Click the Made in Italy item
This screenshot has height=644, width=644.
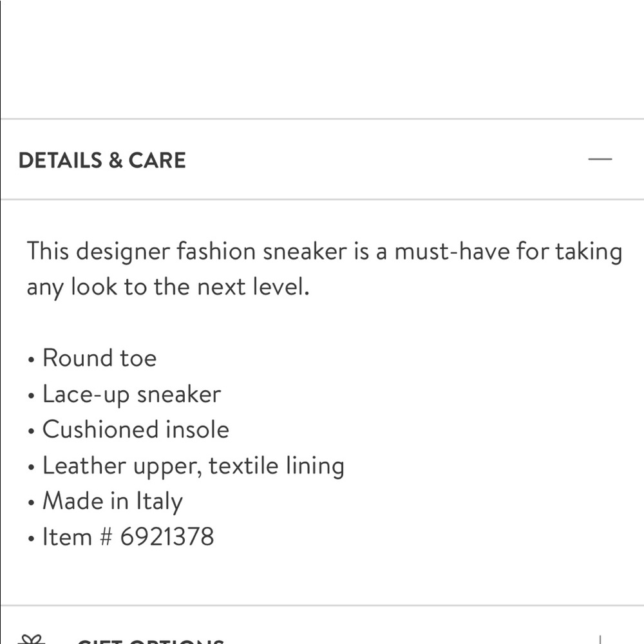coord(113,501)
